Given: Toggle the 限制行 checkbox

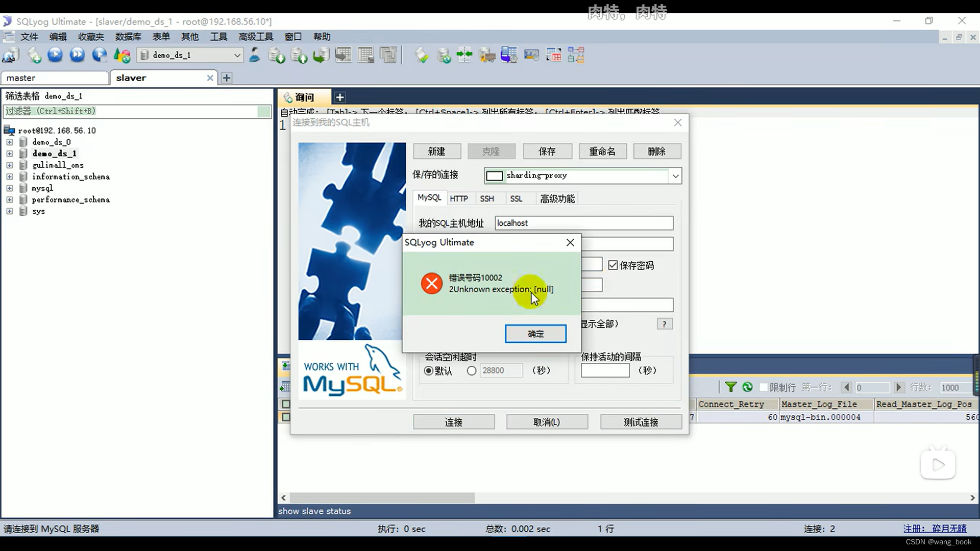Looking at the screenshot, I should click(x=764, y=387).
